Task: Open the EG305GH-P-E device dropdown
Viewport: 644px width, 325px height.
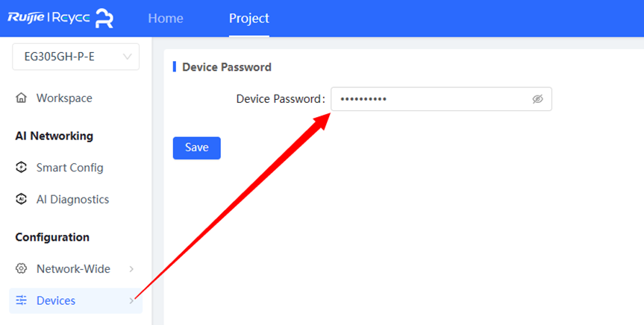Action: pos(76,57)
